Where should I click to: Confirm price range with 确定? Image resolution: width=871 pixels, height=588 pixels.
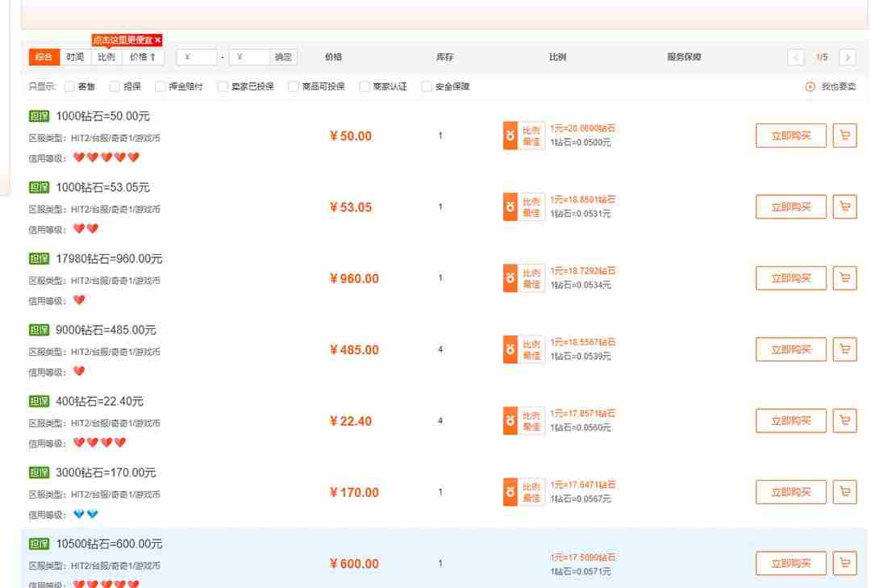click(x=283, y=57)
